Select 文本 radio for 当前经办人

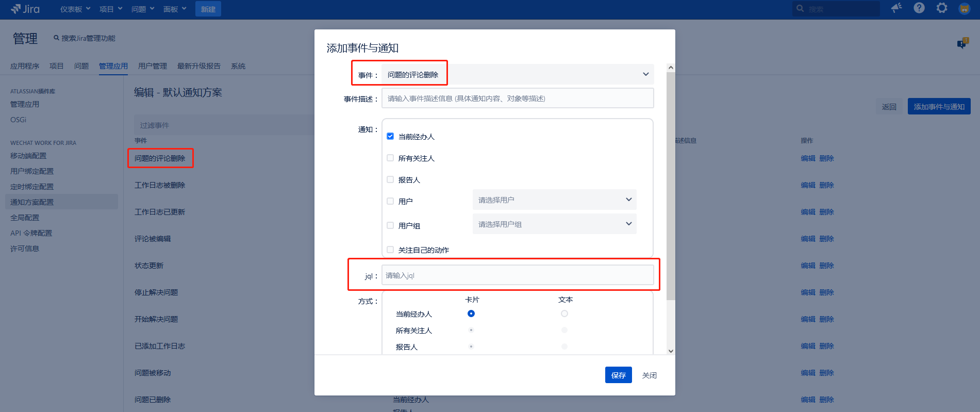click(x=564, y=314)
